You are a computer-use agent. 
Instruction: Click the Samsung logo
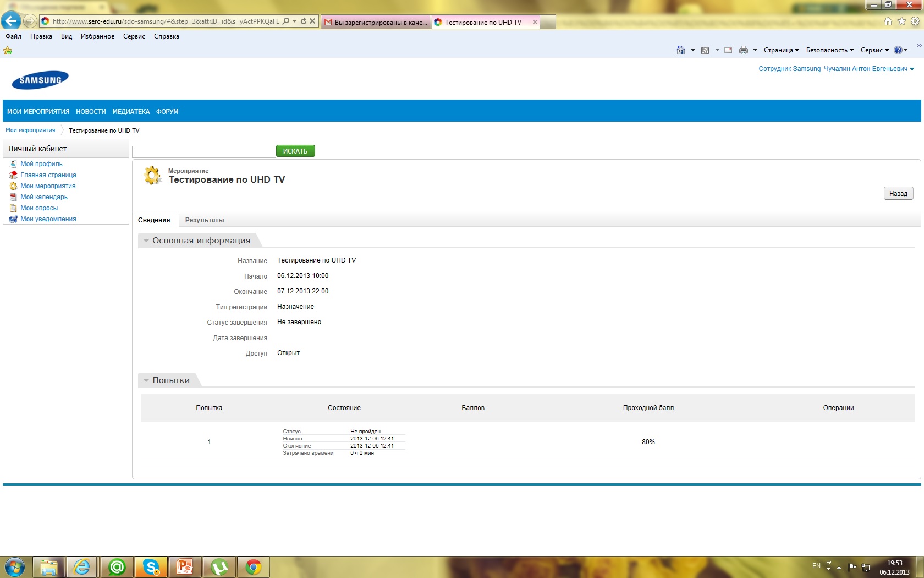point(40,80)
